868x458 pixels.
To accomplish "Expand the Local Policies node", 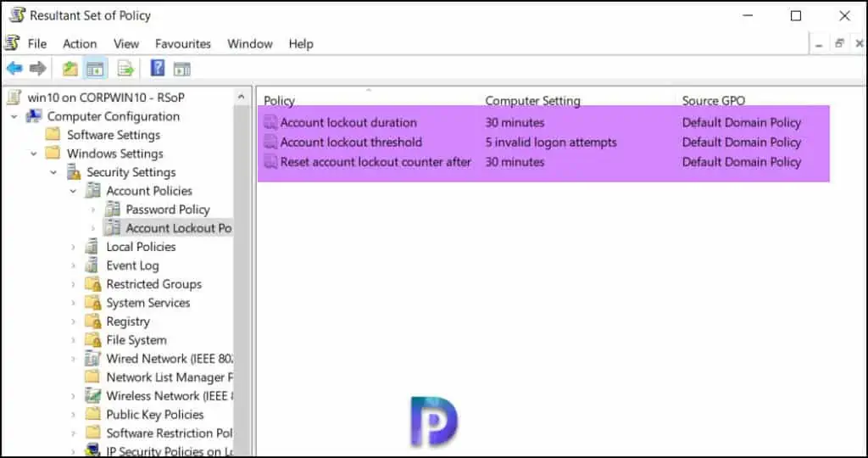I will pyautogui.click(x=73, y=247).
